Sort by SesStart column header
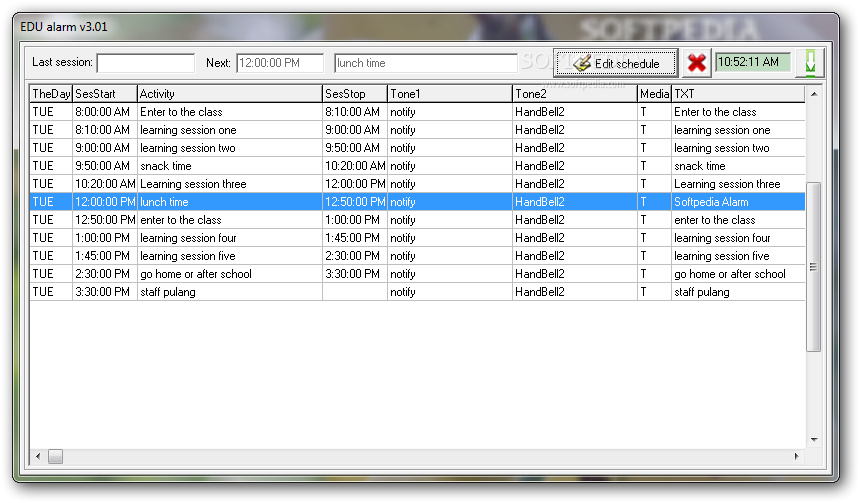This screenshot has width=860, height=503. (x=104, y=94)
